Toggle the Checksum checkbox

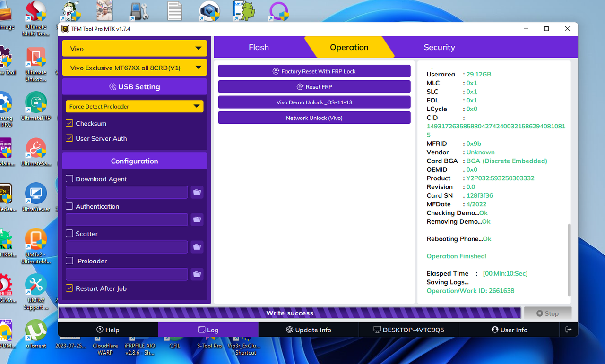coord(69,123)
